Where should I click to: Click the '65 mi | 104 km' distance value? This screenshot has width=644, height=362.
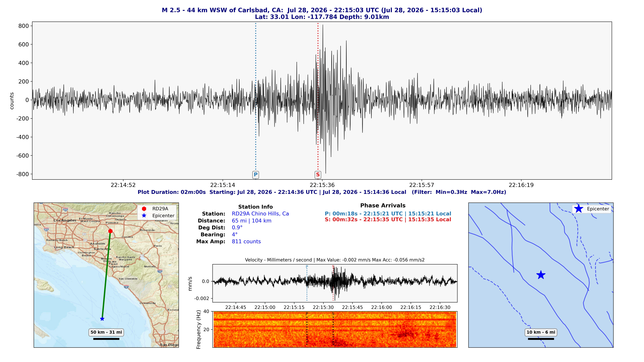click(x=251, y=221)
